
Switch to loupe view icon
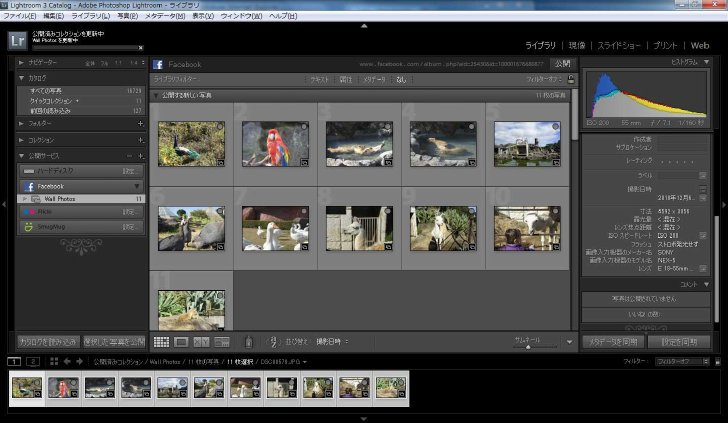pos(181,342)
